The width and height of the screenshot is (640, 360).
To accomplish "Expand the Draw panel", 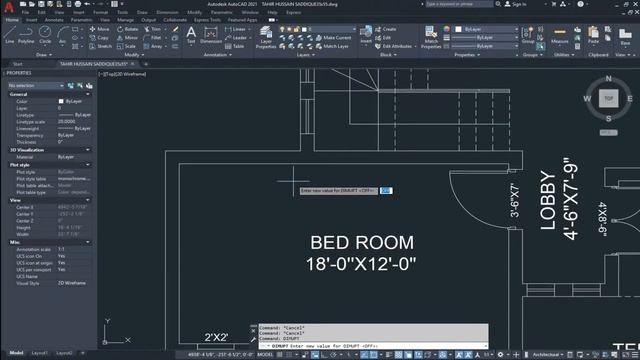I will [44, 55].
